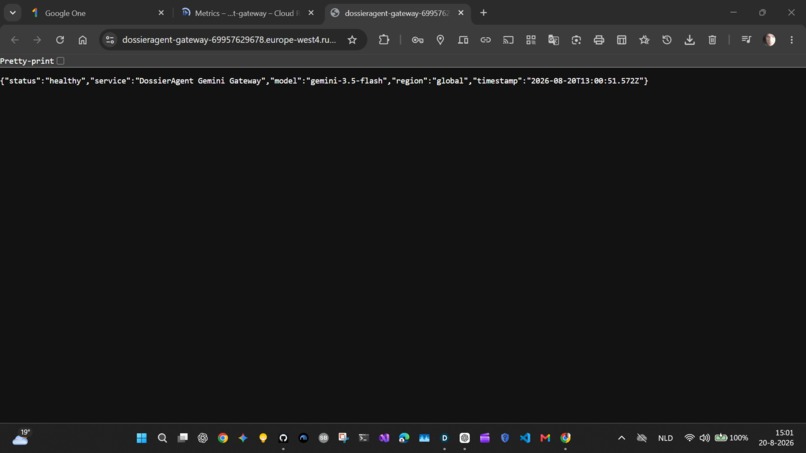Image resolution: width=806 pixels, height=453 pixels.
Task: Create QR code with the QR icon
Action: click(530, 40)
